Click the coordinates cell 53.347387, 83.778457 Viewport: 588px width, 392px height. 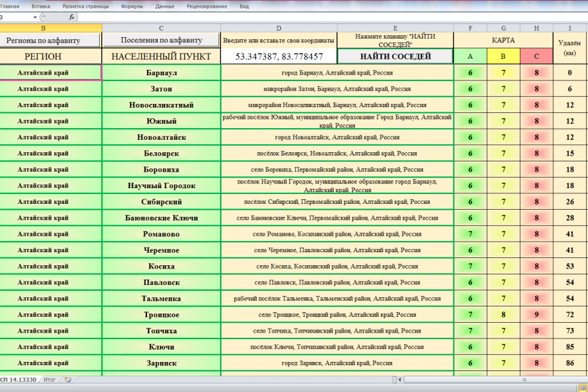(x=279, y=56)
